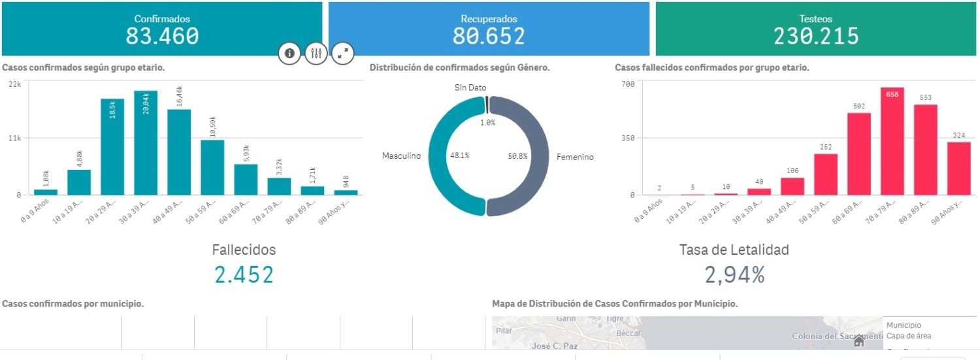
Task: Click the 252 bar in the deceased chart
Action: click(825, 174)
